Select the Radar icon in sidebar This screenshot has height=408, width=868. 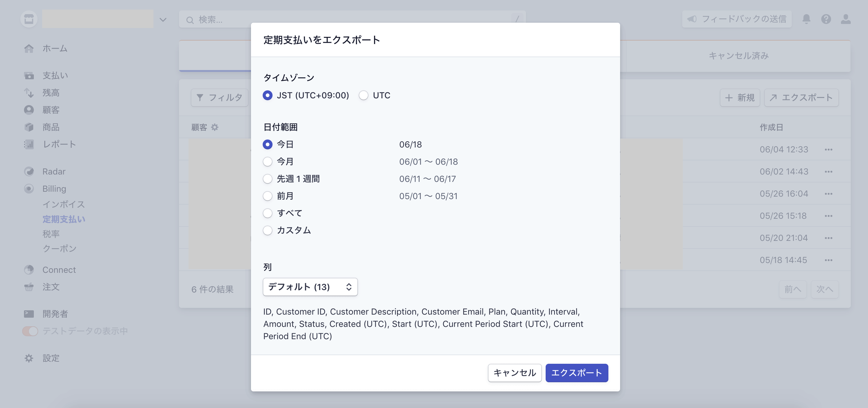(x=29, y=171)
